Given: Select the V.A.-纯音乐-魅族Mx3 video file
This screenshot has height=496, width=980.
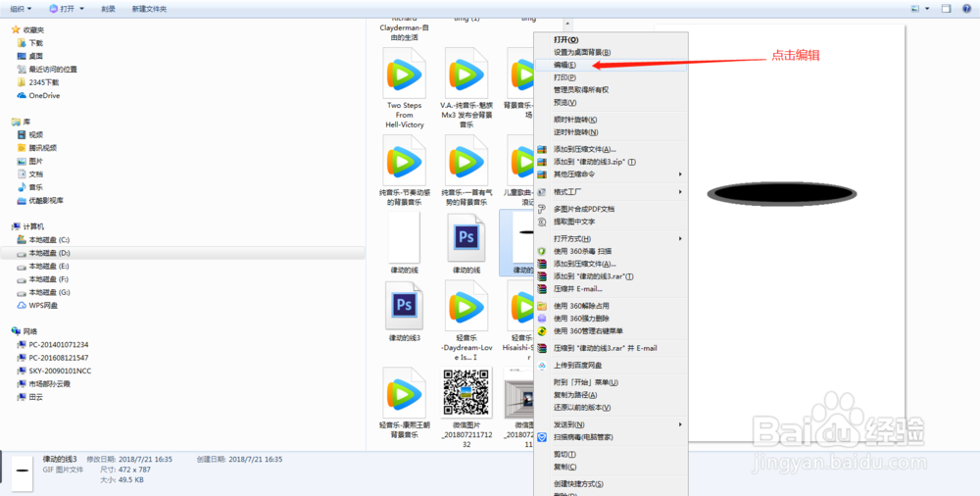Looking at the screenshot, I should tap(466, 88).
